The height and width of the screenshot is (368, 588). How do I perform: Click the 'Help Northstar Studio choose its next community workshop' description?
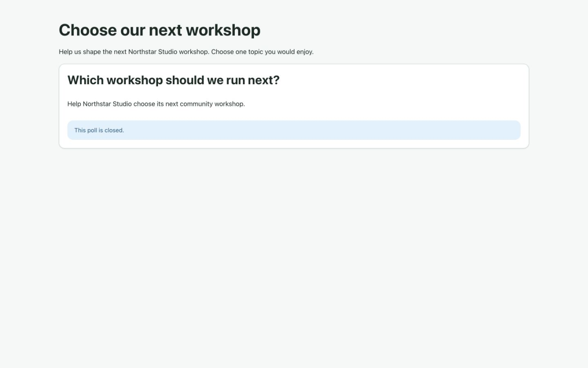(156, 104)
